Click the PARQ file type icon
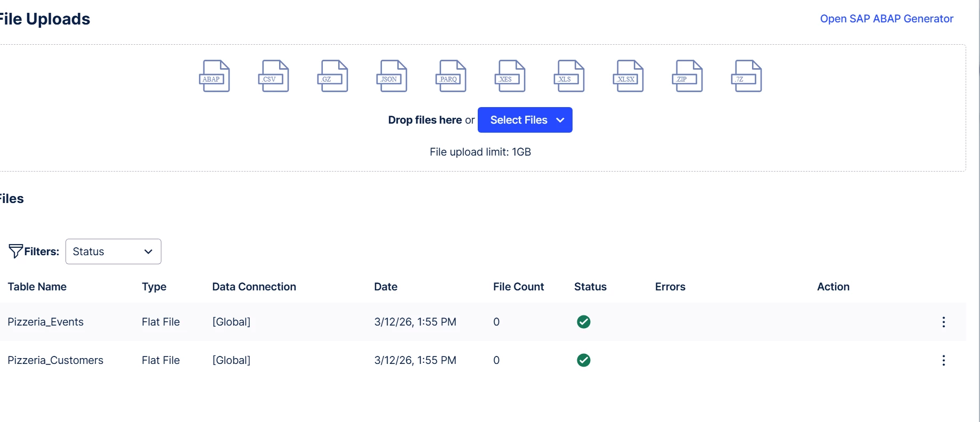980x422 pixels. click(x=451, y=76)
